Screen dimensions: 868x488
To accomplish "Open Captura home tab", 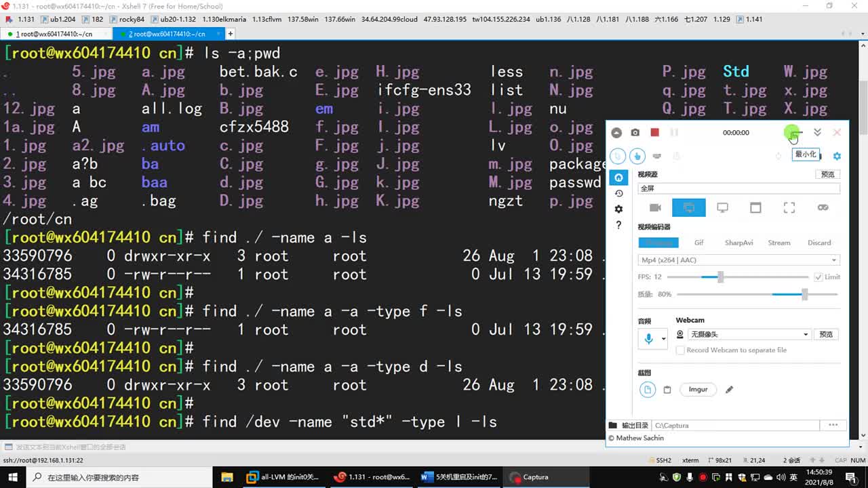I will pyautogui.click(x=618, y=178).
